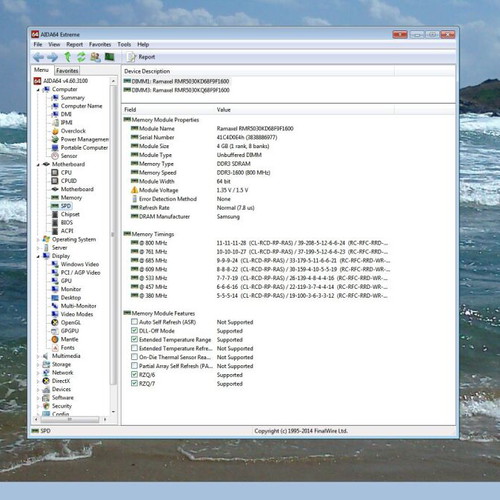Toggle the RZQ/6 checkbox
Viewport: 500px width, 500px height.
click(x=134, y=375)
